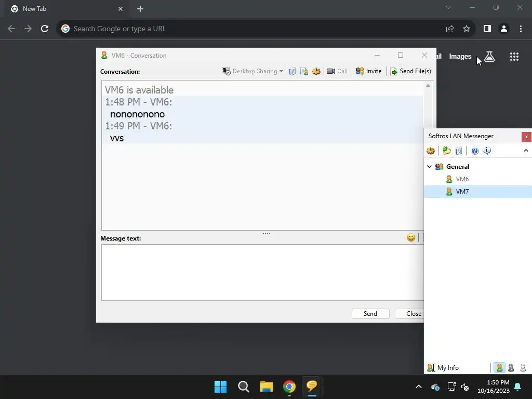Open OneDrive tray icon

pyautogui.click(x=435, y=387)
